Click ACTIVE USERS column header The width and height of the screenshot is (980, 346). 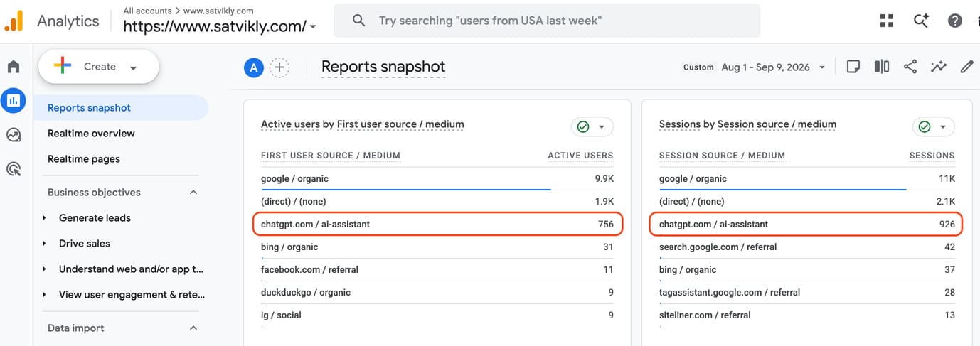(x=580, y=156)
